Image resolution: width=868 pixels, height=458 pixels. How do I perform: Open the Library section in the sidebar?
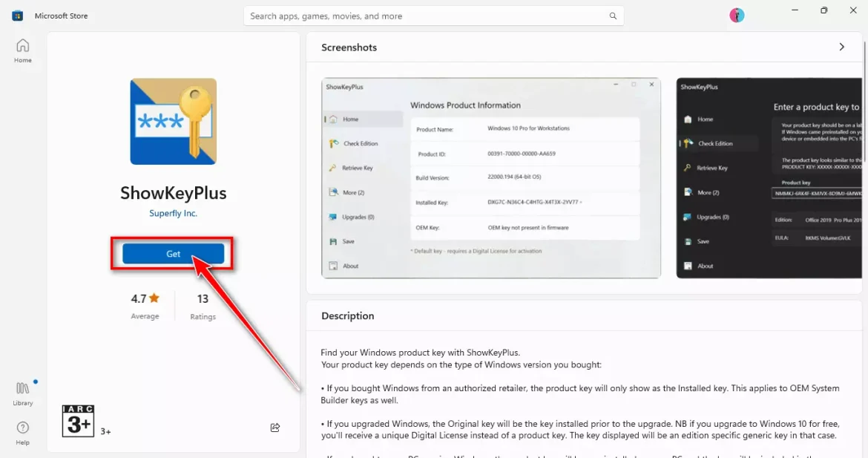23,393
